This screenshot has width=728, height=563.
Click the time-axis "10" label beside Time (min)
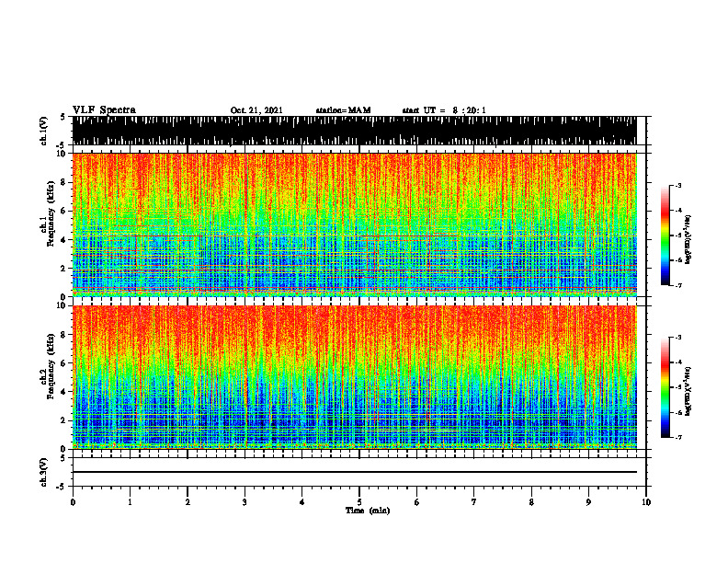coord(646,502)
